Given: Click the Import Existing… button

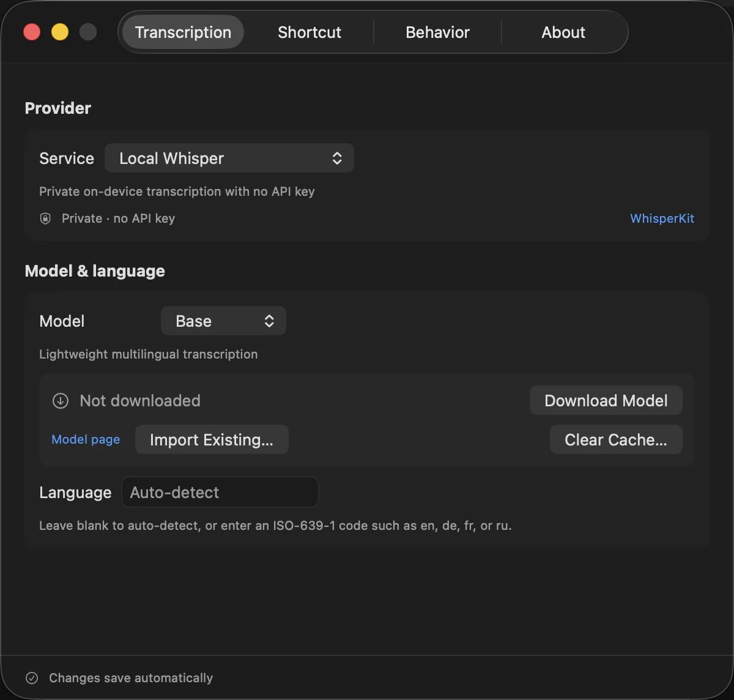Looking at the screenshot, I should [x=212, y=440].
